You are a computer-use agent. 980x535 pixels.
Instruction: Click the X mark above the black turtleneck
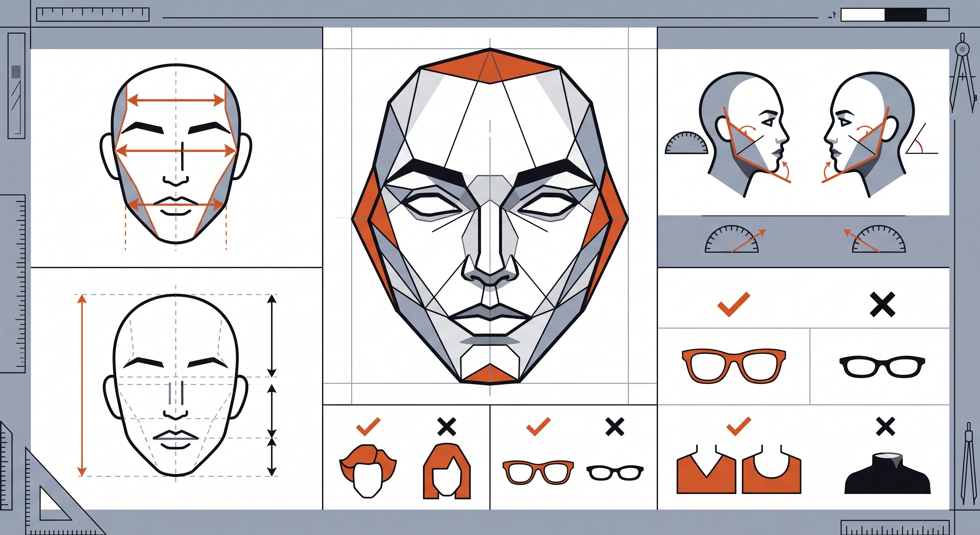[885, 426]
